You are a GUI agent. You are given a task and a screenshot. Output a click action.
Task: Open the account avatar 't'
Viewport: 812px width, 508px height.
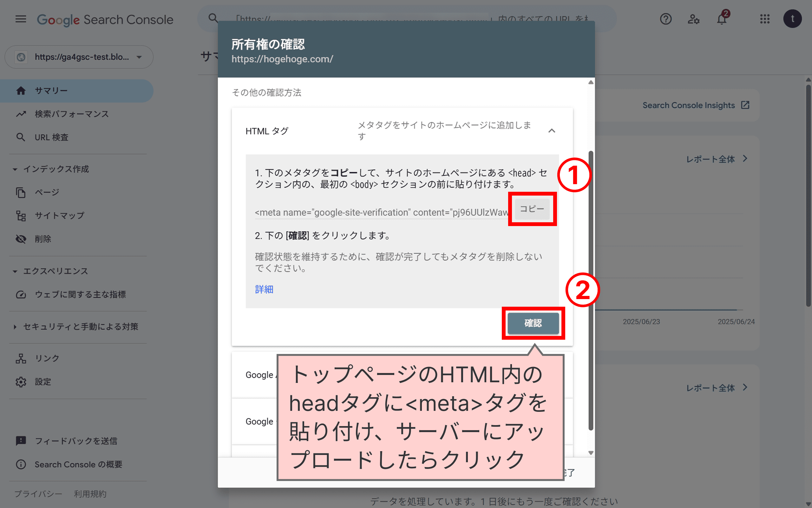point(793,18)
